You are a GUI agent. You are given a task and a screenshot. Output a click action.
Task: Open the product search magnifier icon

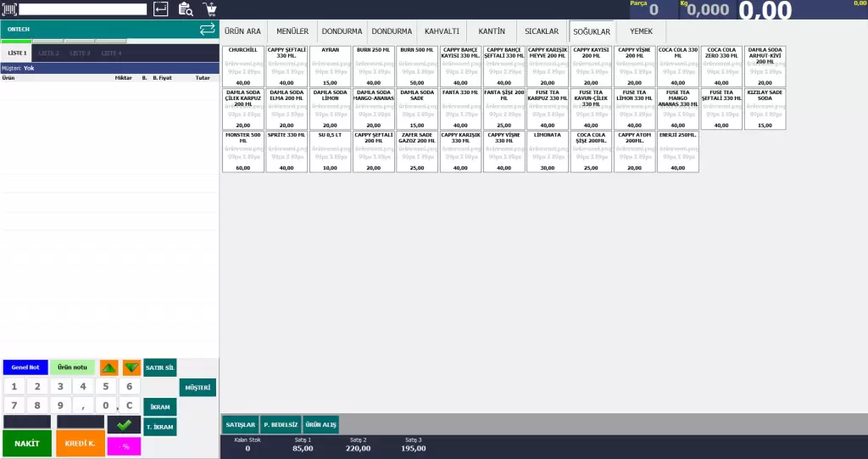(186, 8)
